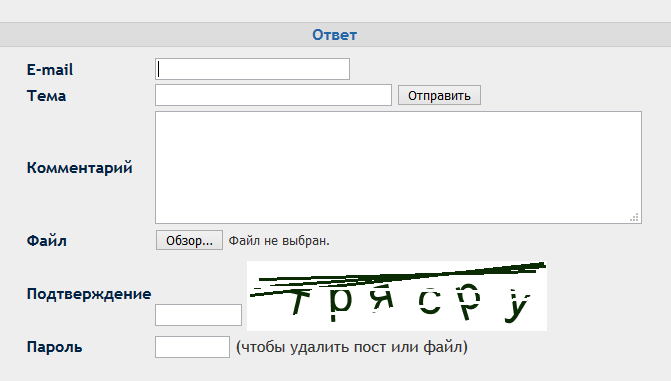The height and width of the screenshot is (381, 671).
Task: Click the Ответ section header
Action: pyautogui.click(x=334, y=35)
